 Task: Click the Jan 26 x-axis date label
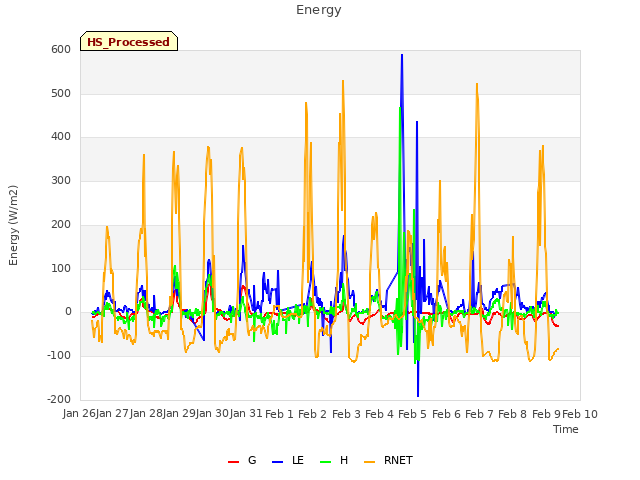point(79,414)
